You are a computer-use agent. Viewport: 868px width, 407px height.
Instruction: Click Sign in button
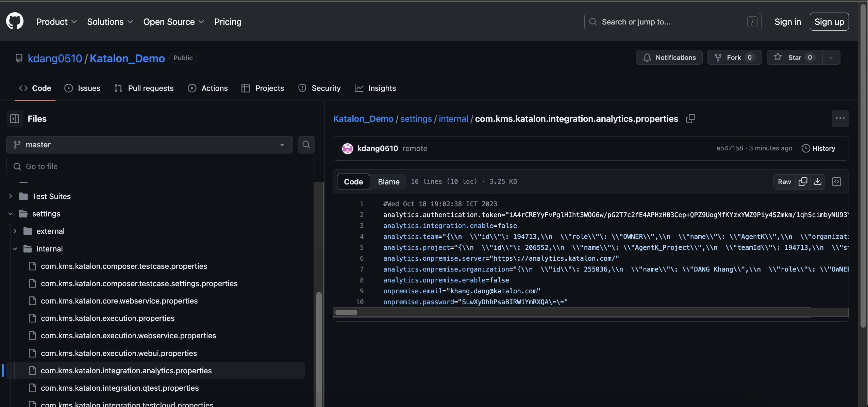[x=787, y=21]
